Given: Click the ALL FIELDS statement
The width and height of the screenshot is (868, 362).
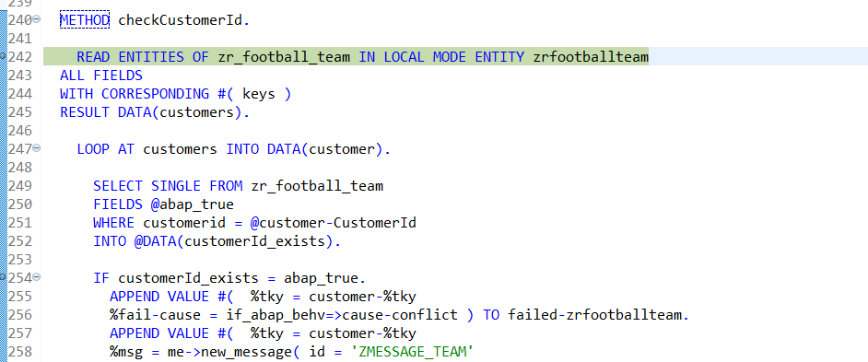Looking at the screenshot, I should [x=101, y=76].
